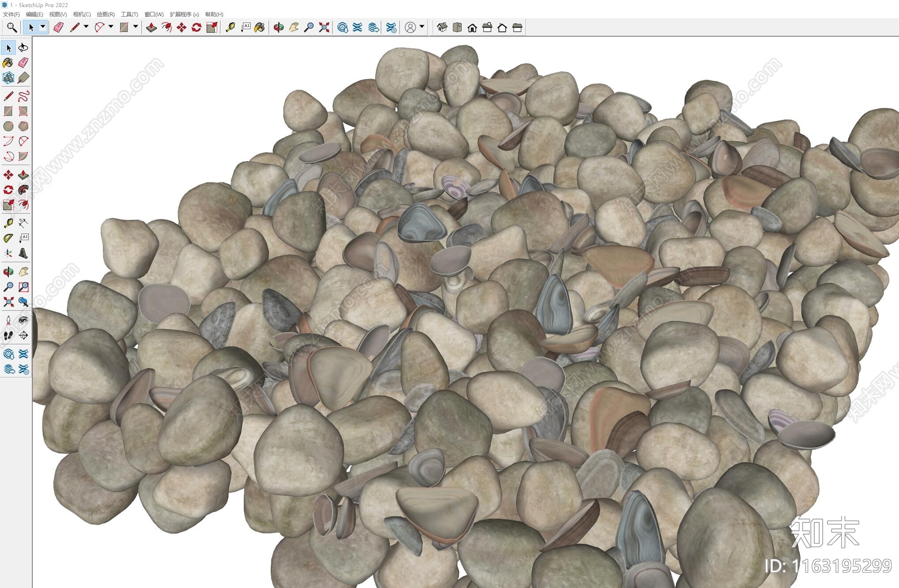899x588 pixels.
Task: Activate the Look Around eye tool
Action: click(x=23, y=320)
